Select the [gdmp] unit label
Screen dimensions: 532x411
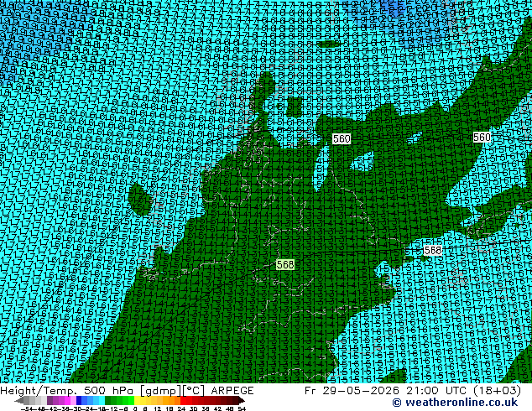coord(161,391)
